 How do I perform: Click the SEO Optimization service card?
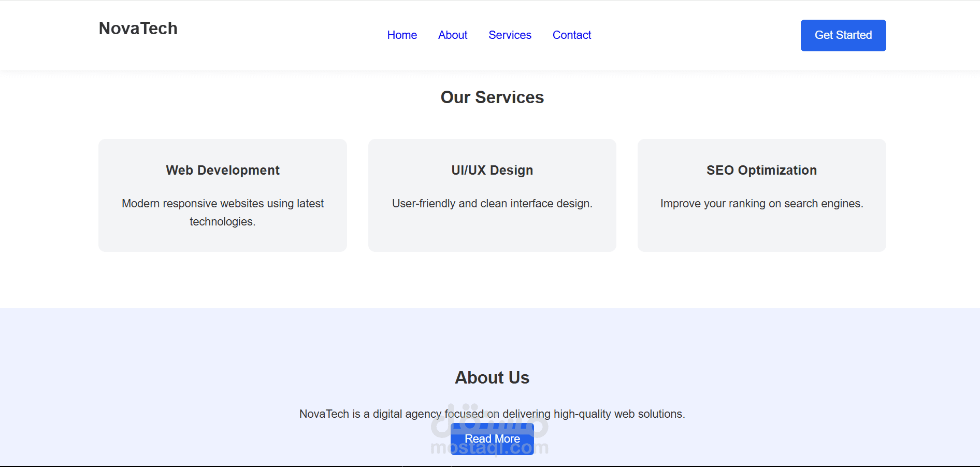(x=761, y=195)
